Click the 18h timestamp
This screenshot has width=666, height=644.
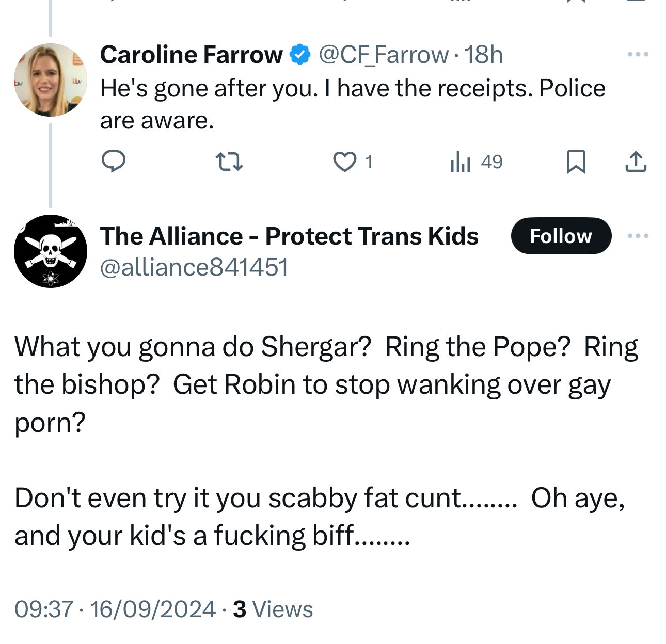pyautogui.click(x=483, y=55)
